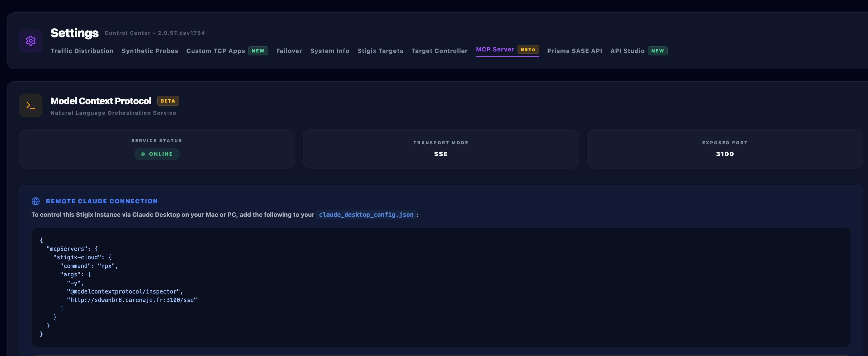Click the ONLINE service status pill
This screenshot has height=356, width=868.
(x=157, y=154)
